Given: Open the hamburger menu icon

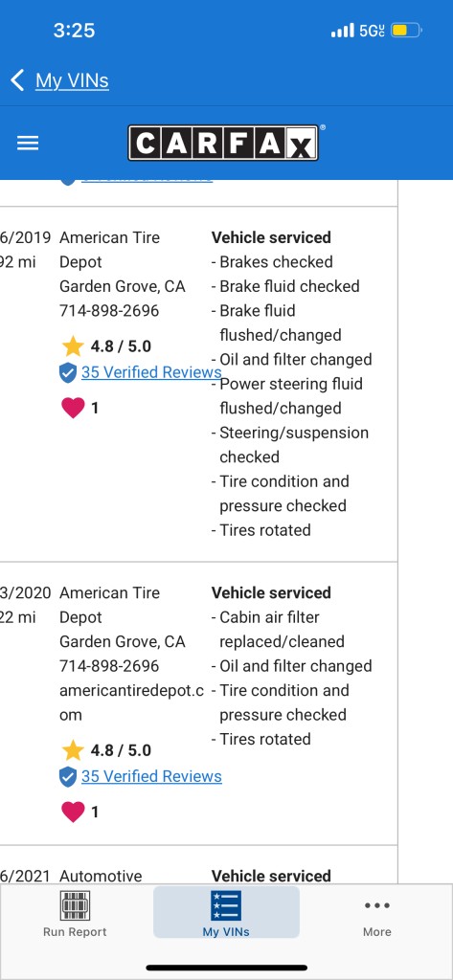Looking at the screenshot, I should 28,144.
